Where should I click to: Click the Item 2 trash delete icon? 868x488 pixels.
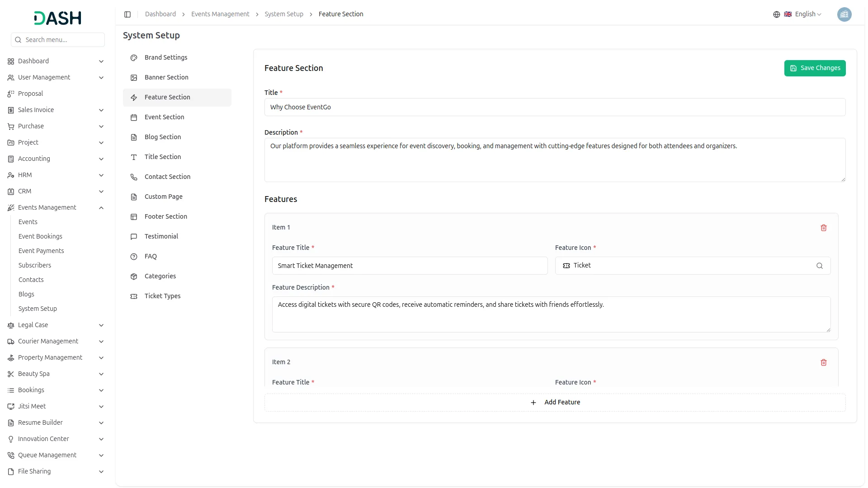[x=823, y=362]
